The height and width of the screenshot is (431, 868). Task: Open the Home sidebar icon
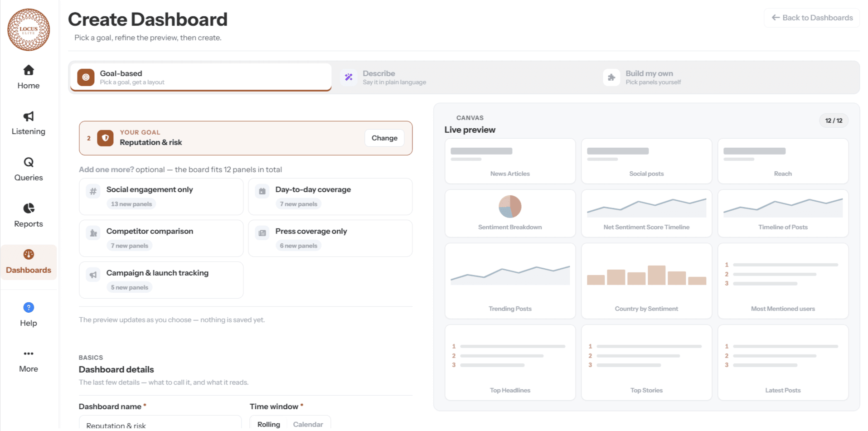(29, 70)
